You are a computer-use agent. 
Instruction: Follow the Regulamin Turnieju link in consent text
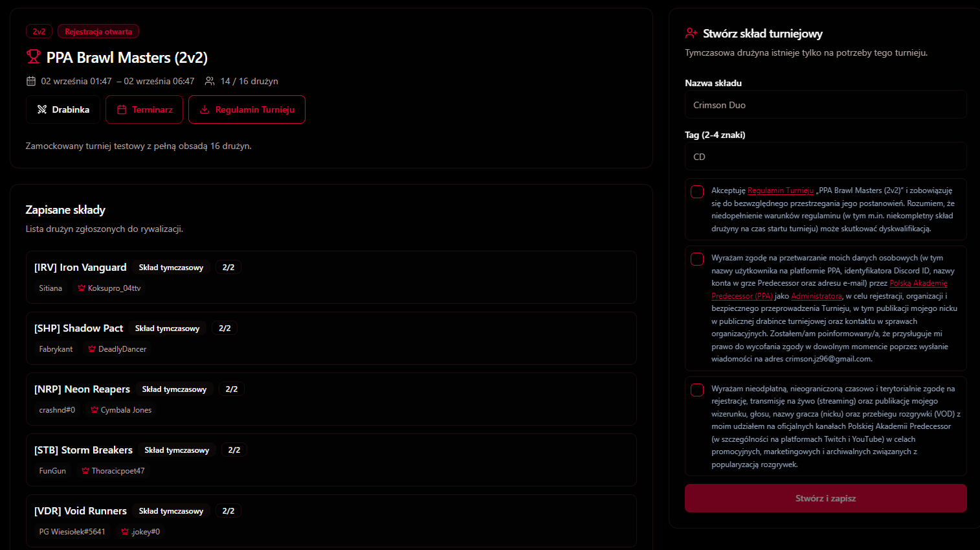point(780,190)
